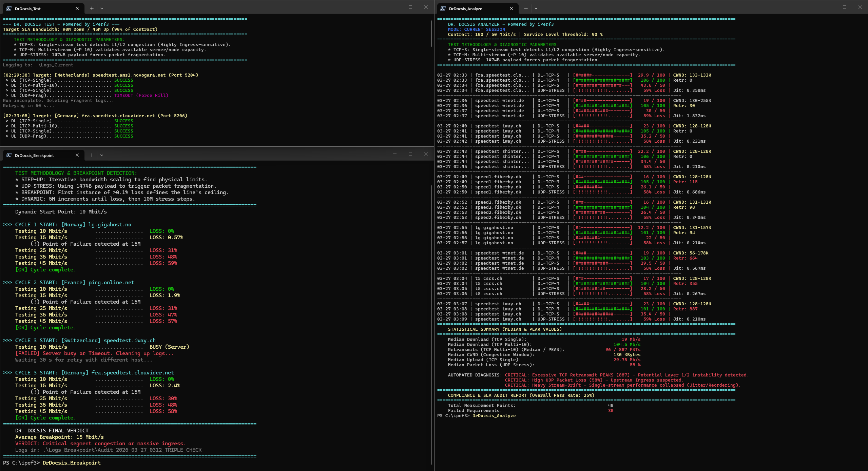Click the DrDocsis_Test window scrollbar thumb
The height and width of the screenshot is (471, 868).
[431, 34]
